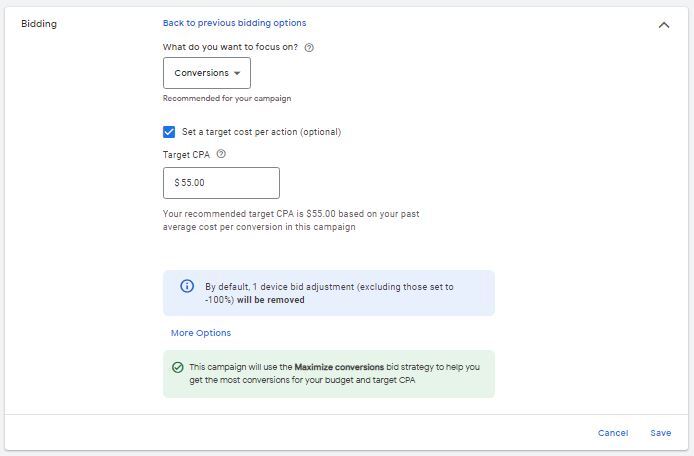Click into the Target CPA amount field
The height and width of the screenshot is (456, 694).
click(221, 183)
